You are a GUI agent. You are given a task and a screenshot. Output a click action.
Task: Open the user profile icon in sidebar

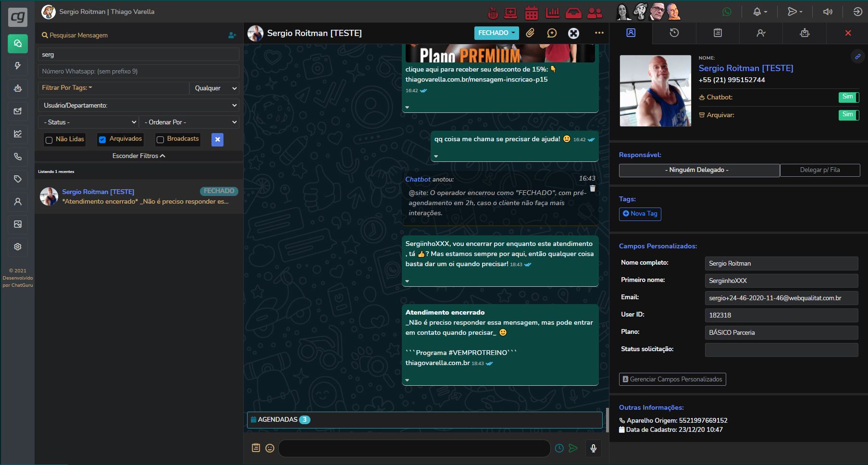pos(18,202)
